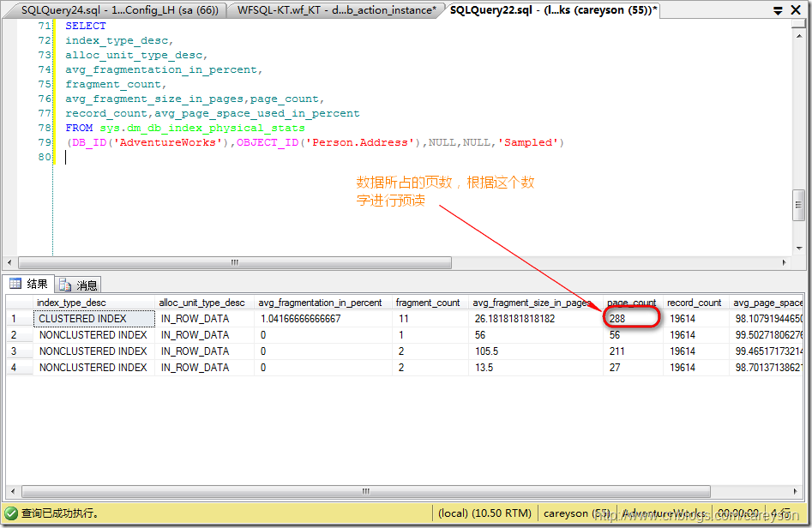Close the query document with the X
The image size is (812, 528).
(x=797, y=9)
